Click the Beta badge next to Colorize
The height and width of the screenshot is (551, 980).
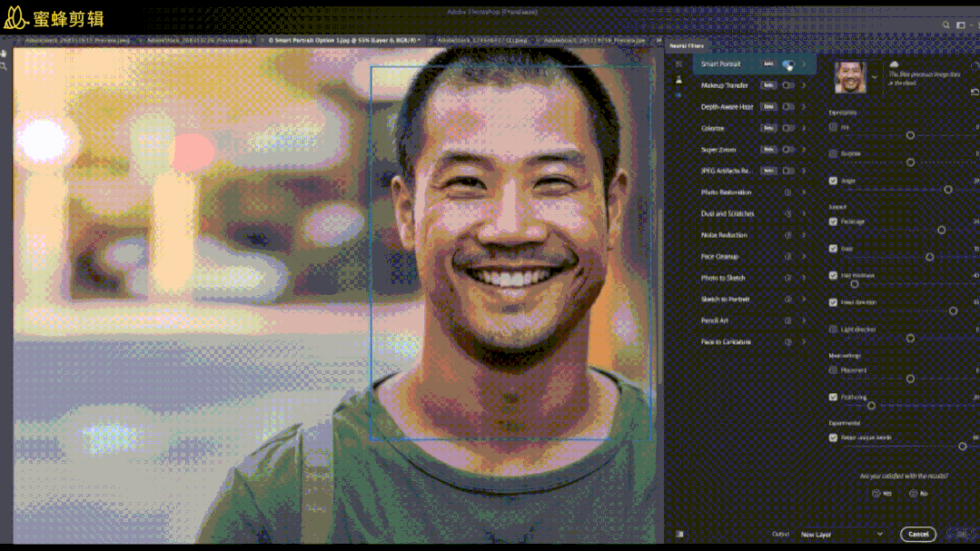tap(768, 128)
